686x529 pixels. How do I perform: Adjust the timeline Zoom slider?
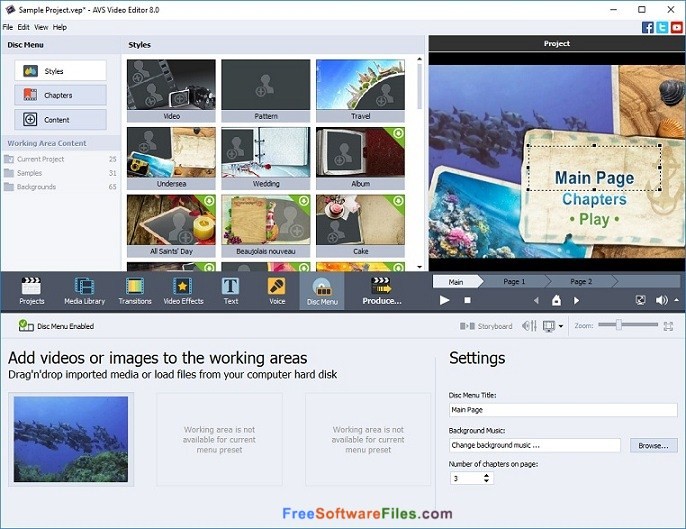pyautogui.click(x=619, y=325)
